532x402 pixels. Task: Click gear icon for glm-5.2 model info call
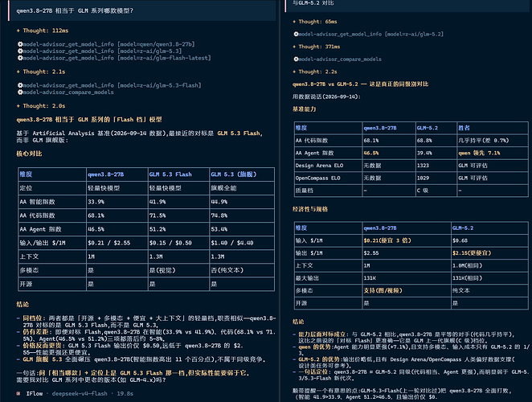[296, 34]
